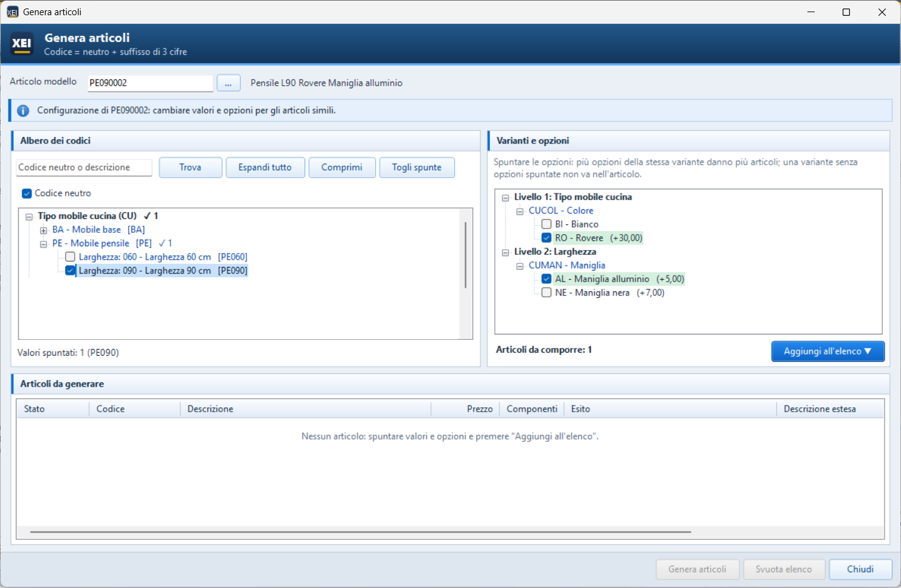
Task: Click the horizontal scrollbar of the articles table
Action: click(361, 532)
